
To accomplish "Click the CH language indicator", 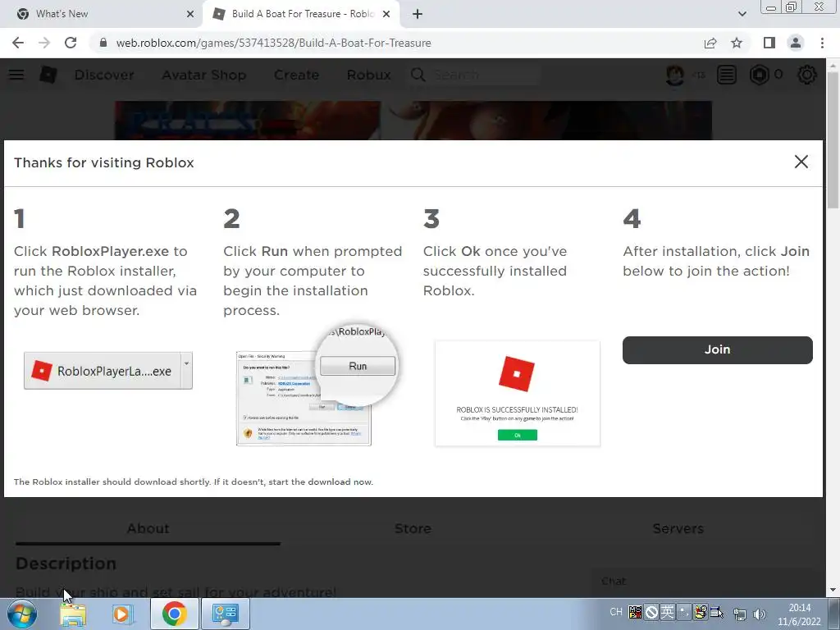I will pyautogui.click(x=616, y=612).
